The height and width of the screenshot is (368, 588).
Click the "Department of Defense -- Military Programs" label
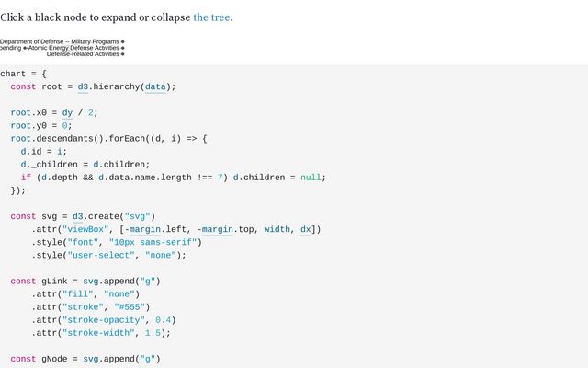click(59, 41)
